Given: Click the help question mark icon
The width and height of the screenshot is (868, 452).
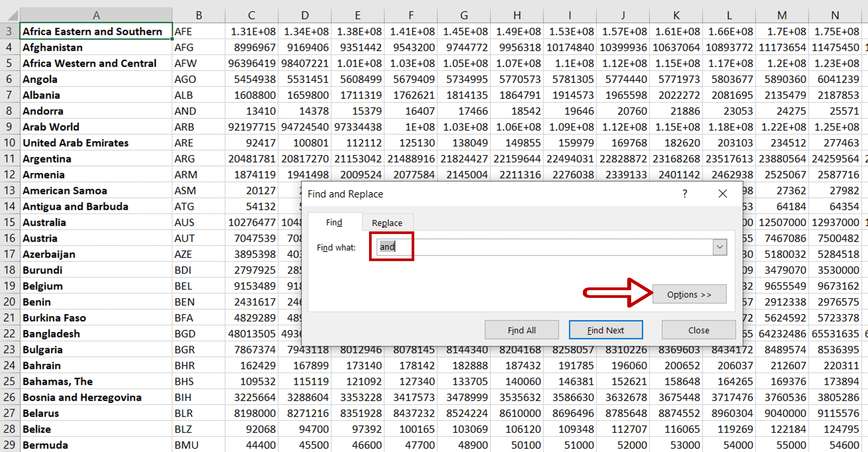Looking at the screenshot, I should [x=684, y=194].
